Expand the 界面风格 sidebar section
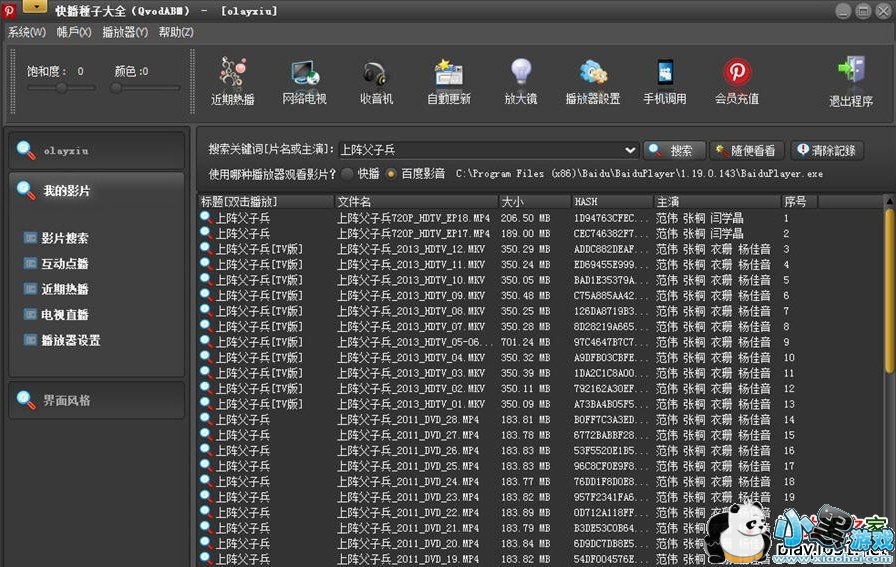Viewport: 896px width, 567px height. [96, 400]
